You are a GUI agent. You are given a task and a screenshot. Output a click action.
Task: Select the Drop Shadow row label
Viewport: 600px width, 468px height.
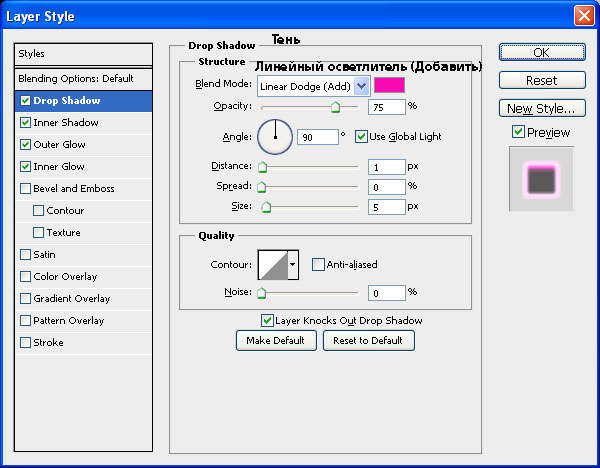(x=67, y=101)
